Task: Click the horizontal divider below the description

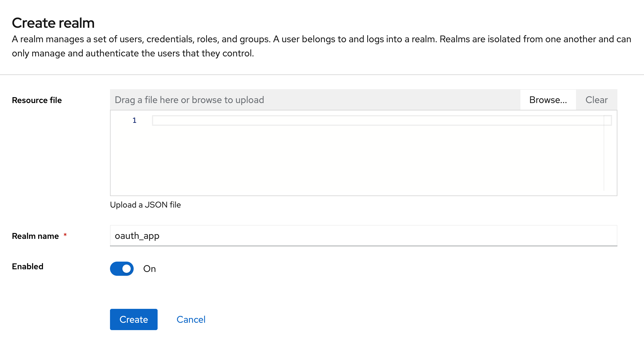Action: point(322,75)
